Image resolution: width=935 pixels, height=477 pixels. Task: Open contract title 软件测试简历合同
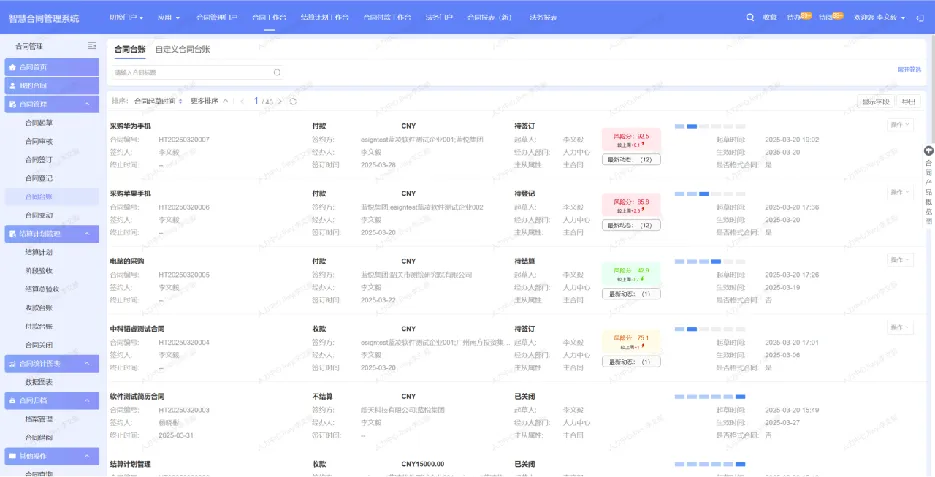click(137, 397)
